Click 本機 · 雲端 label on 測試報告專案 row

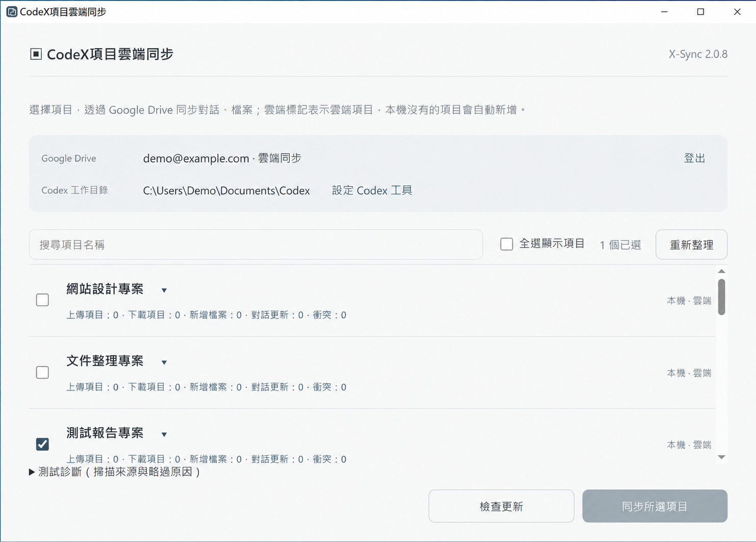(x=689, y=445)
